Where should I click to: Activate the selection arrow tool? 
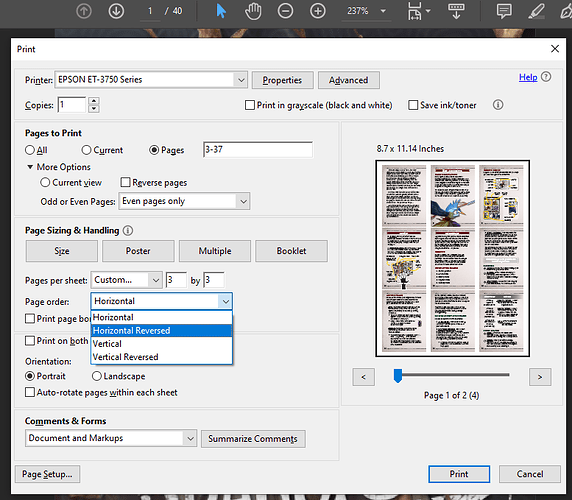(x=221, y=11)
